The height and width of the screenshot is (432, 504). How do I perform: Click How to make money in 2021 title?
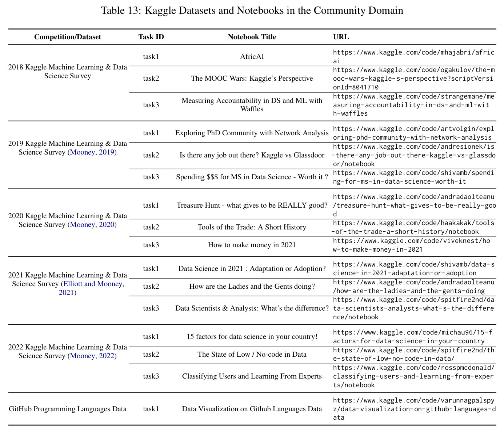[252, 245]
